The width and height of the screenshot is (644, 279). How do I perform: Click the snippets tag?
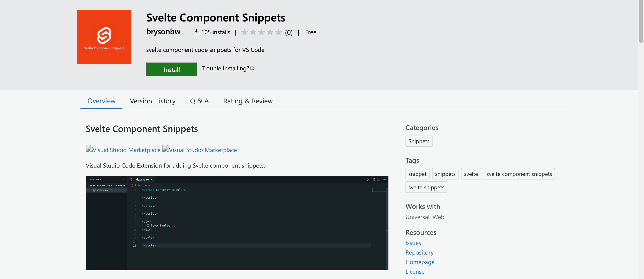point(445,174)
